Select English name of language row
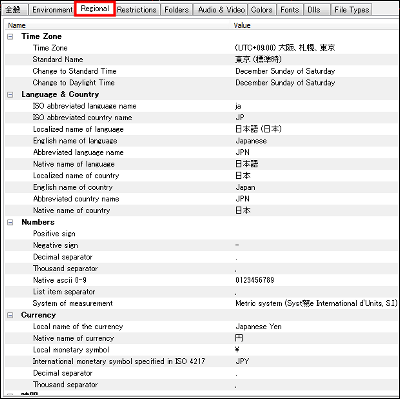The height and width of the screenshot is (399, 400). pyautogui.click(x=202, y=141)
